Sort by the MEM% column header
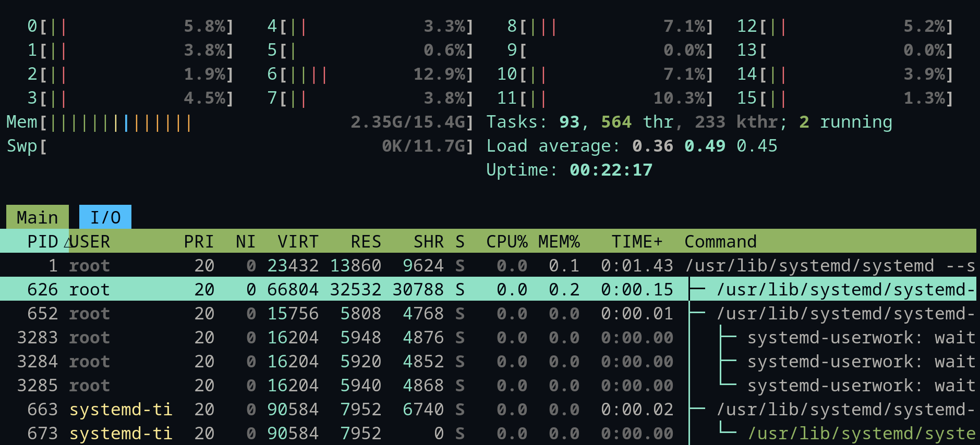 [x=559, y=241]
